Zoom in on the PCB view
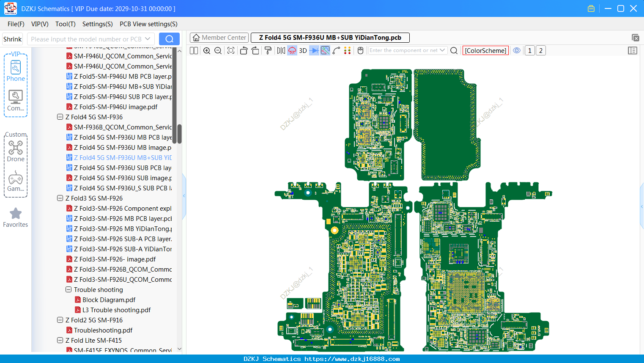644x363 pixels. click(207, 51)
